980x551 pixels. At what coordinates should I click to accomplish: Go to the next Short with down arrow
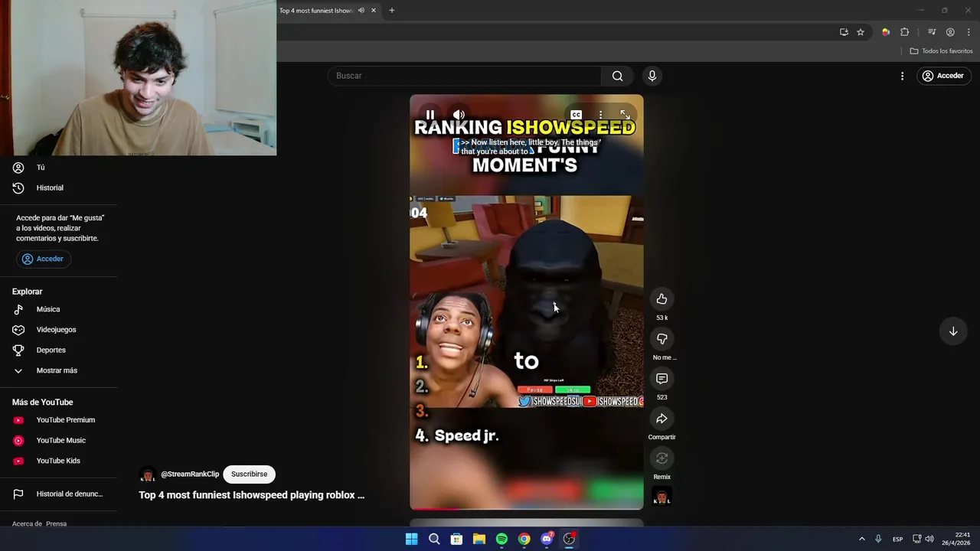click(x=953, y=331)
